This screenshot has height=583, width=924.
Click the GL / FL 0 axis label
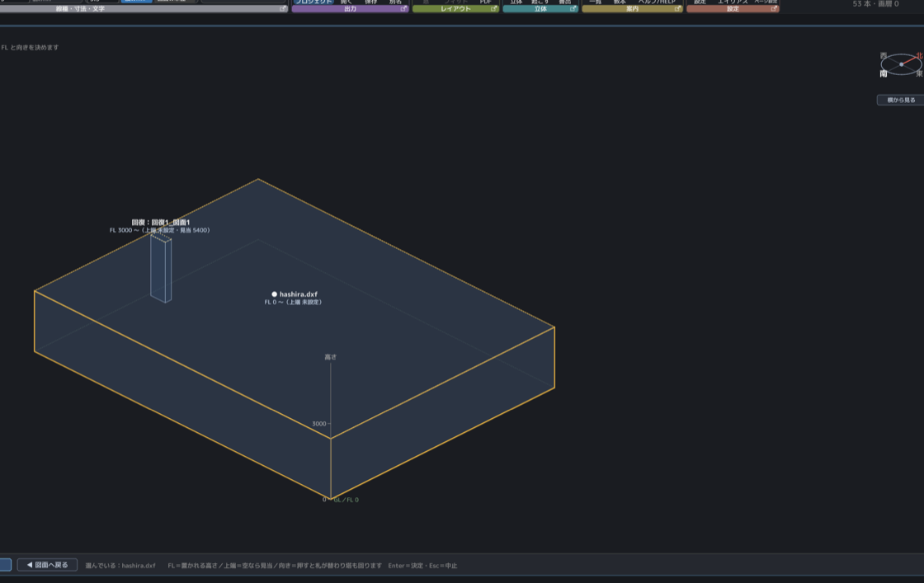(x=346, y=500)
